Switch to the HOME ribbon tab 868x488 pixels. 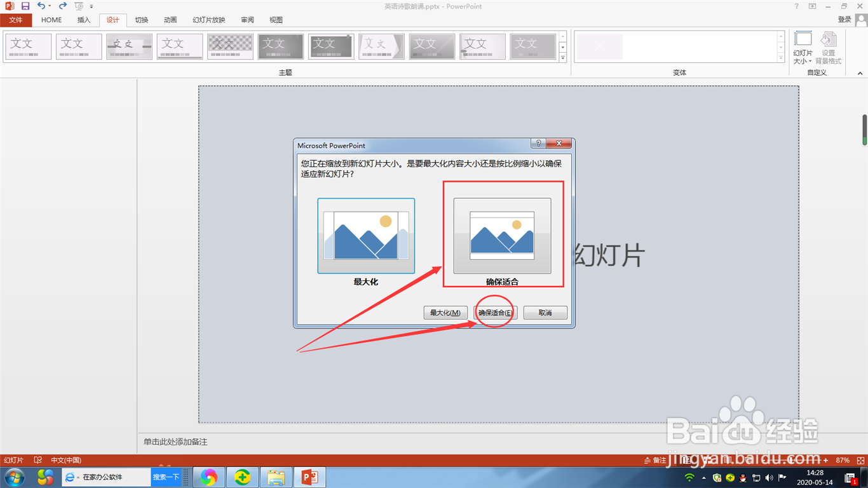[x=51, y=20]
